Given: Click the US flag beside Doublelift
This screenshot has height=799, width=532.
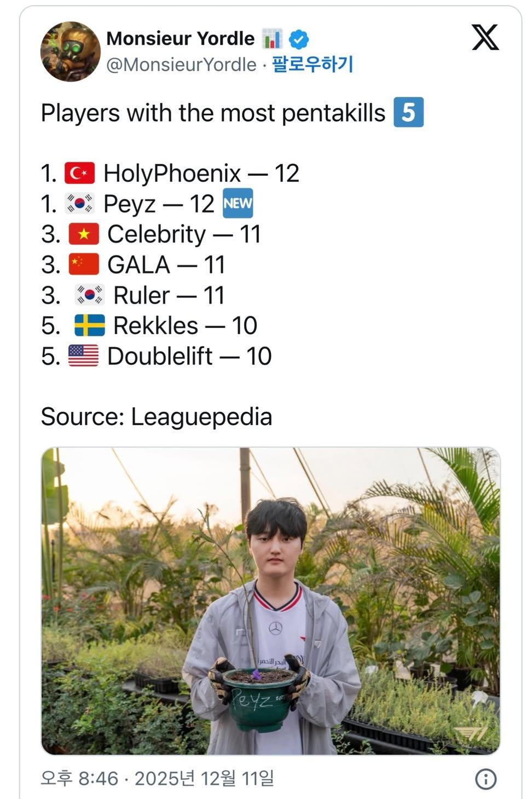Looking at the screenshot, I should coord(84,356).
